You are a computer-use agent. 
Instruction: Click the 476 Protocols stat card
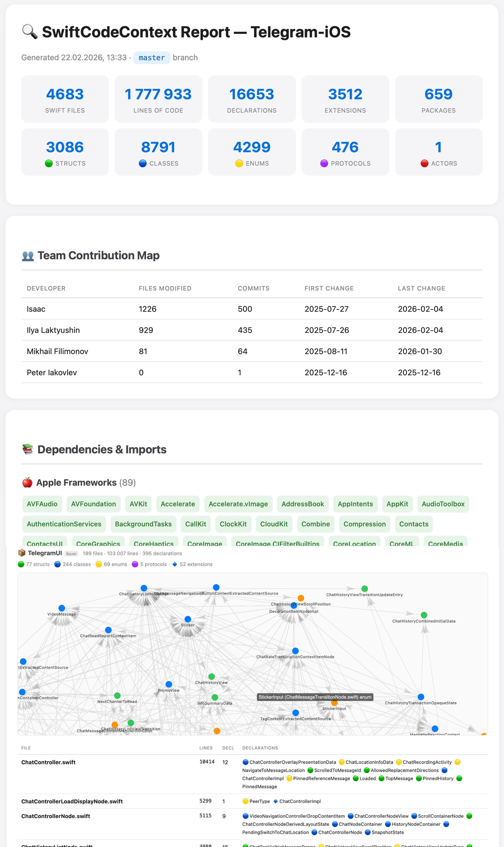click(345, 152)
